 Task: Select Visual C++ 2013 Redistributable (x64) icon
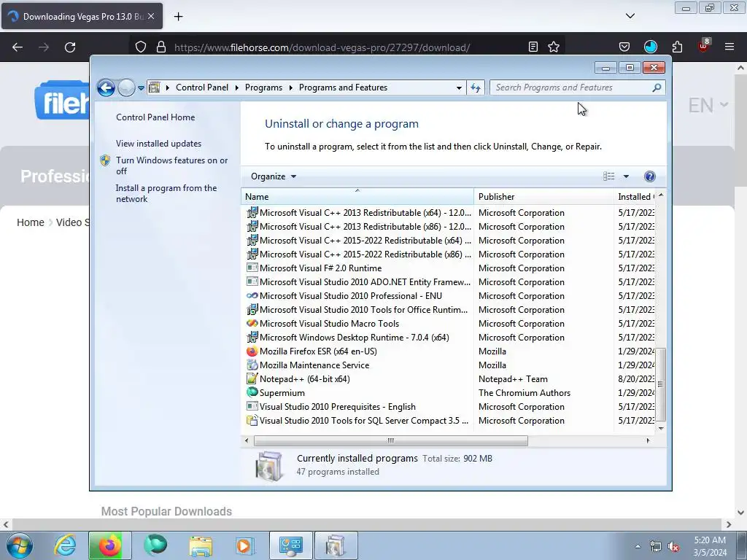click(x=252, y=212)
